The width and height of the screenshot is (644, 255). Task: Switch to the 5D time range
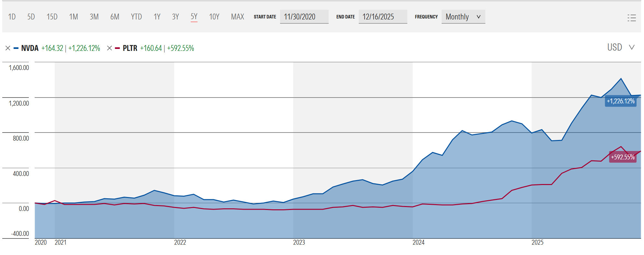[x=31, y=17]
